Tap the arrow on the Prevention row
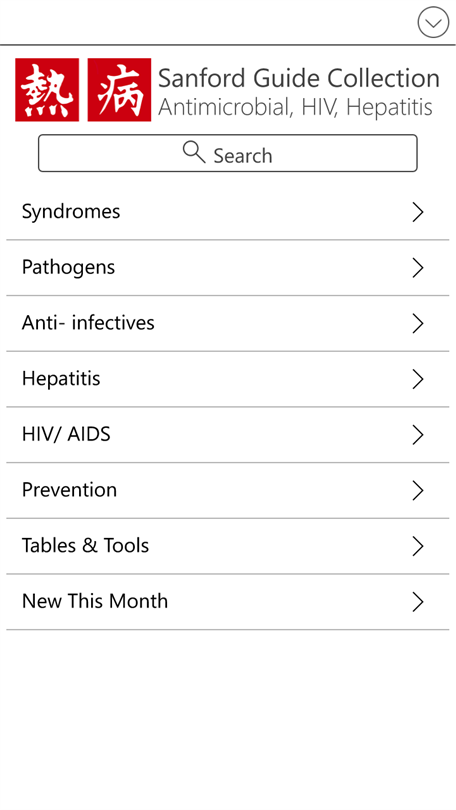 pyautogui.click(x=418, y=490)
